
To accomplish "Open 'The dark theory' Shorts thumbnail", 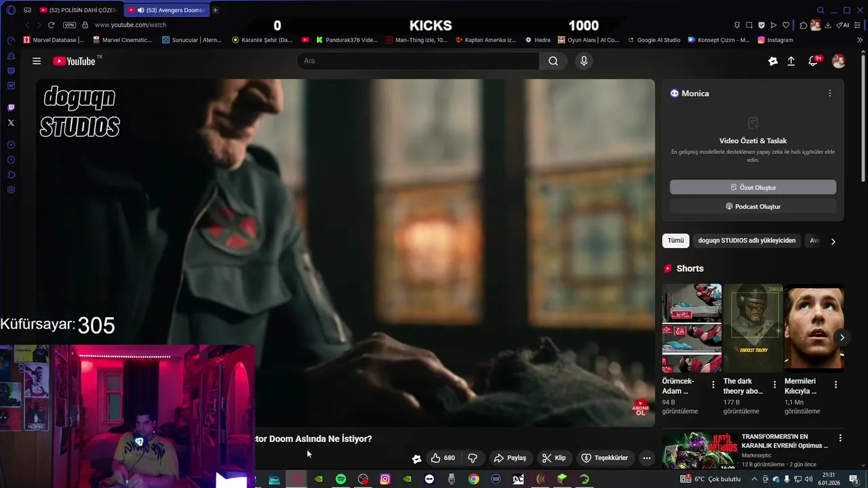I will coord(753,328).
